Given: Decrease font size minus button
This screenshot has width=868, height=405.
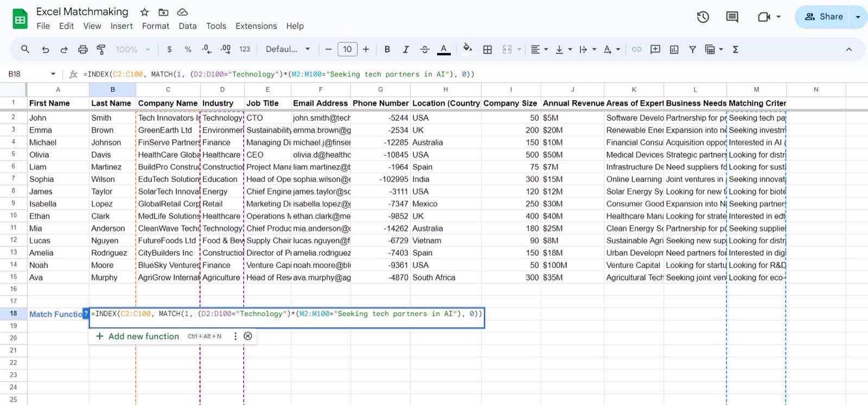Looking at the screenshot, I should point(328,49).
